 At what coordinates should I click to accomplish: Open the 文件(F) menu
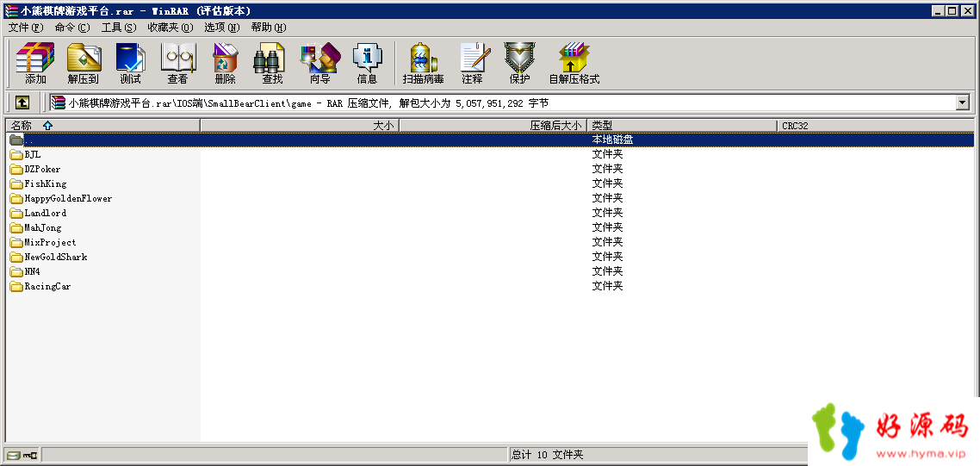click(x=26, y=28)
